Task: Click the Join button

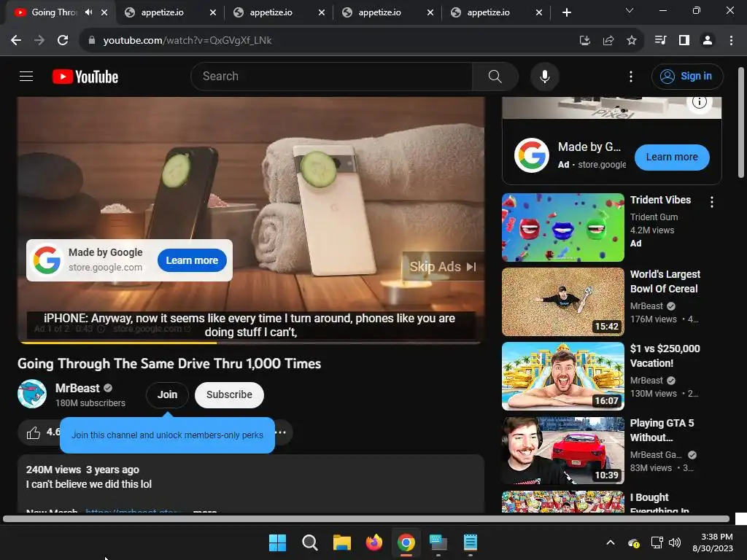Action: 167,394
